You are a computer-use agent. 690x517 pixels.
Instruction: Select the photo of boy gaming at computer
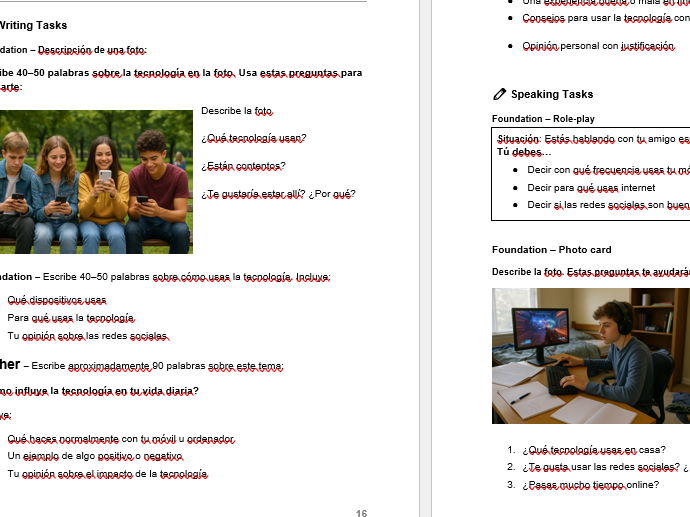(x=591, y=356)
